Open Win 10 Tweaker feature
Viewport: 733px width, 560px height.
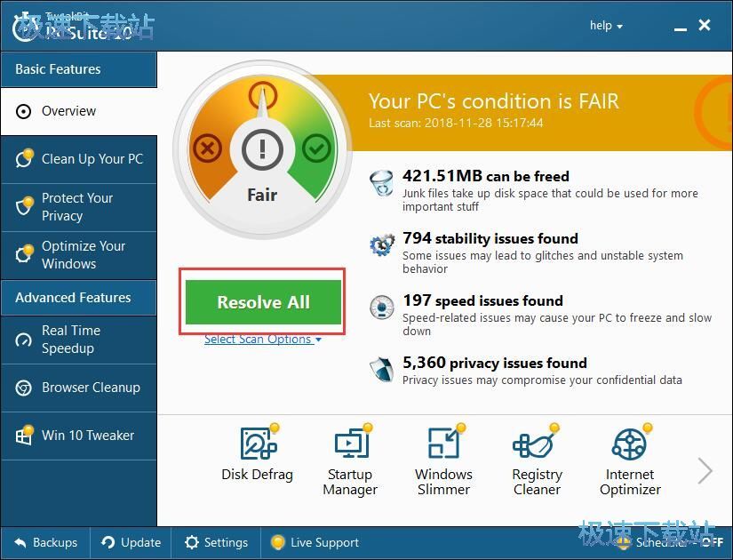click(78, 436)
